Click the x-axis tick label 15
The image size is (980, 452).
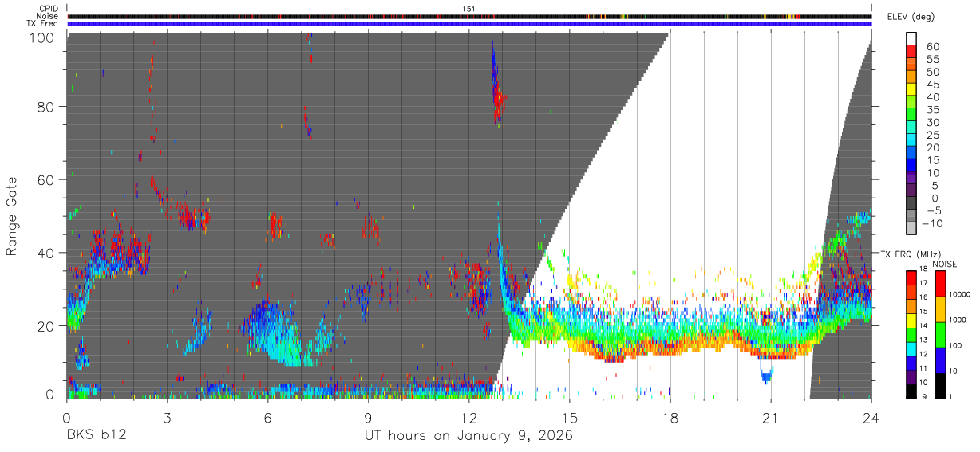569,418
